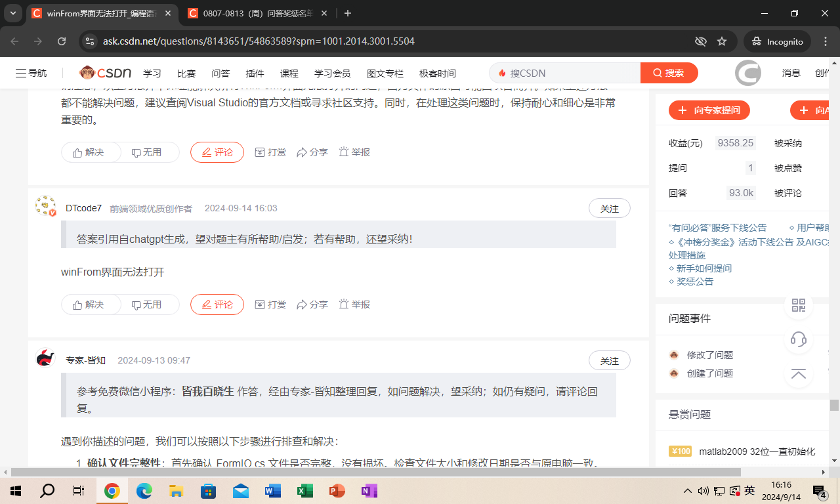Click the QR code icon in right sidebar
840x504 pixels.
click(798, 304)
